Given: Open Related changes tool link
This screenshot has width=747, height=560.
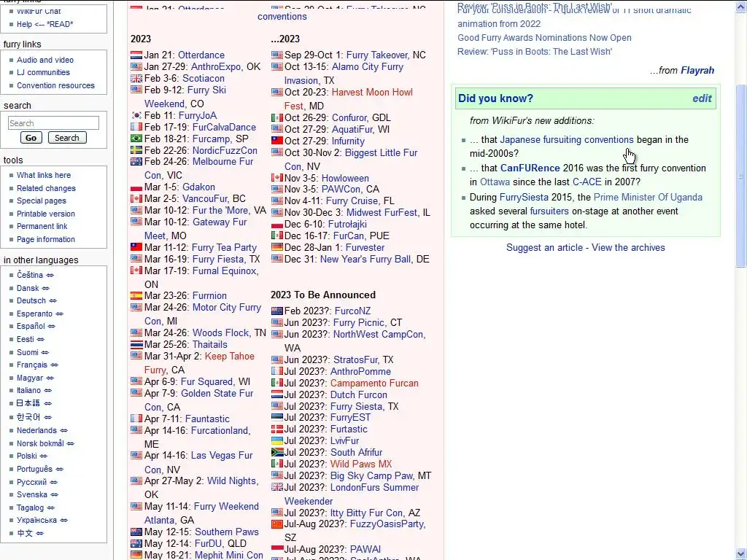Looking at the screenshot, I should click(46, 189).
